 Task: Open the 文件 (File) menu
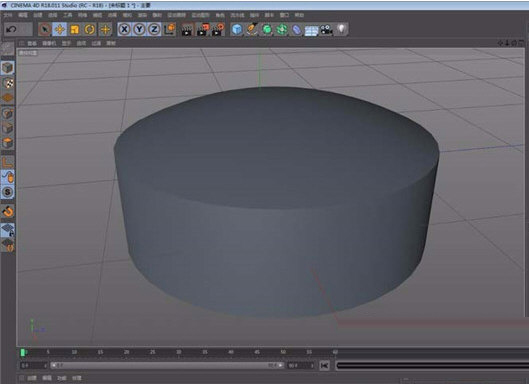(x=8, y=15)
